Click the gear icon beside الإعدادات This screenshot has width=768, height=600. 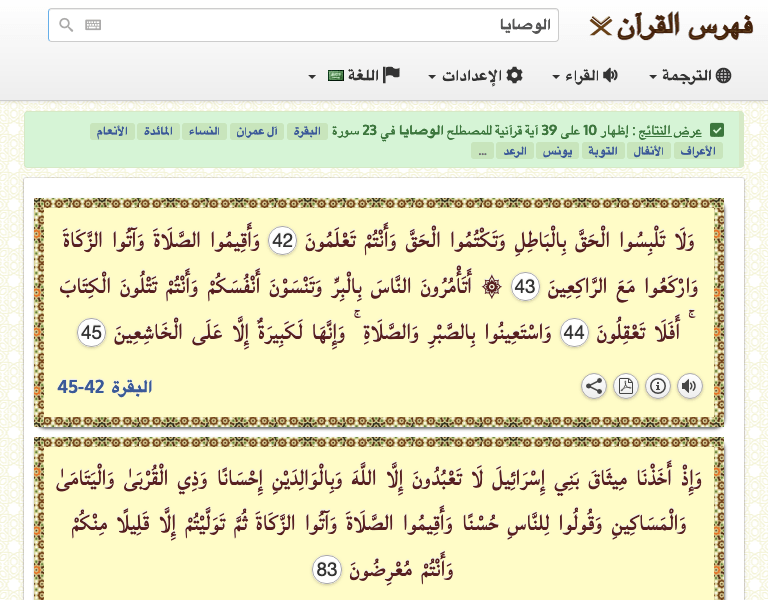point(514,75)
